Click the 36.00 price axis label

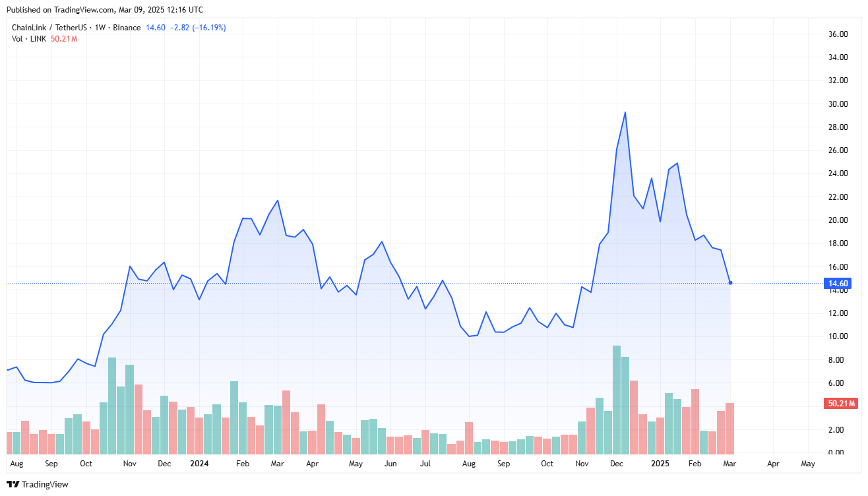pyautogui.click(x=838, y=34)
